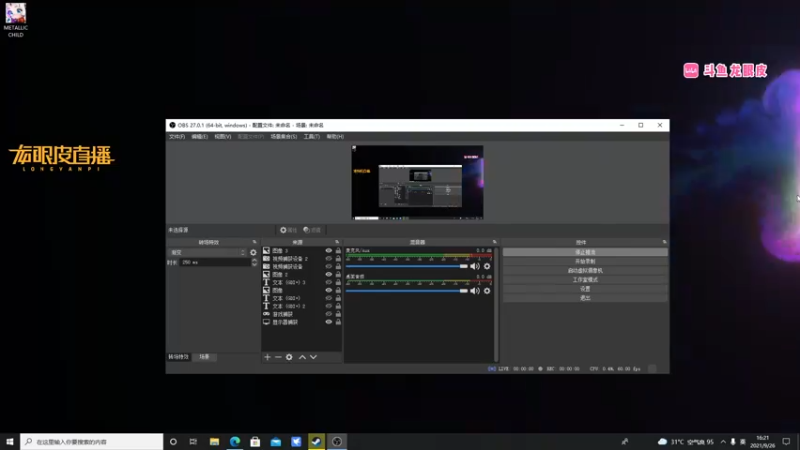The width and height of the screenshot is (800, 450).
Task: Lock toggle for the 图像 2 source
Action: (338, 274)
